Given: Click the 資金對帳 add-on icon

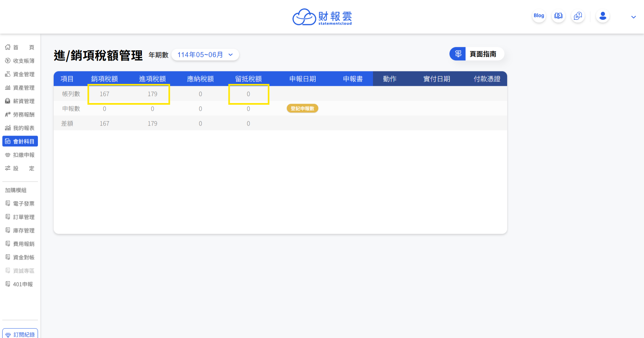Looking at the screenshot, I should click(8, 257).
